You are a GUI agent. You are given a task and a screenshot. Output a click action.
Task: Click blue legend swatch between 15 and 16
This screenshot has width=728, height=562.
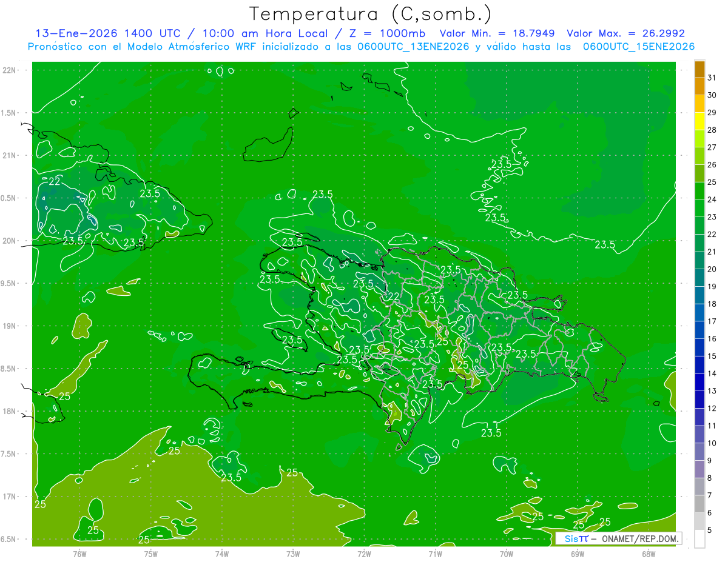(699, 347)
